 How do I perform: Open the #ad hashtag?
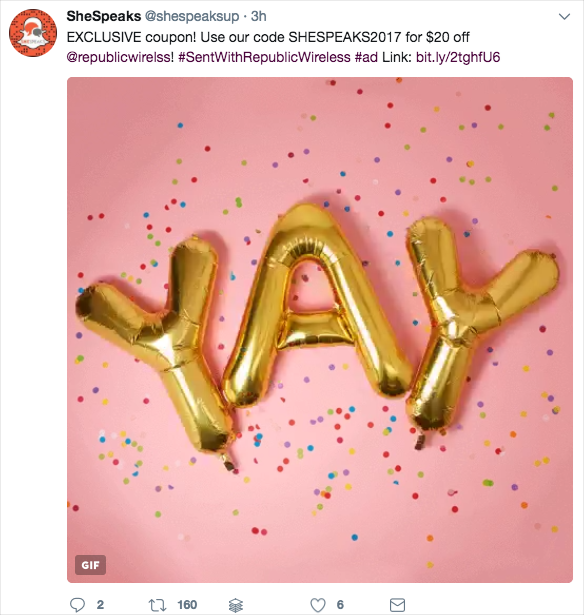[366, 57]
